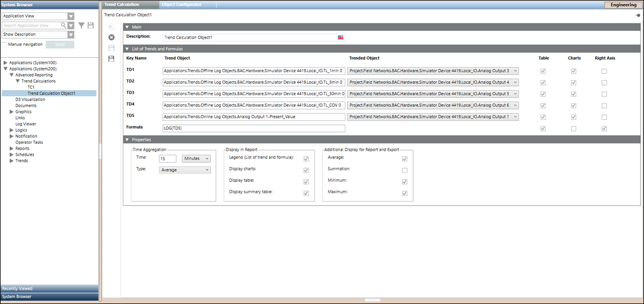Click the Engineering button
644x304 pixels.
[x=623, y=4]
